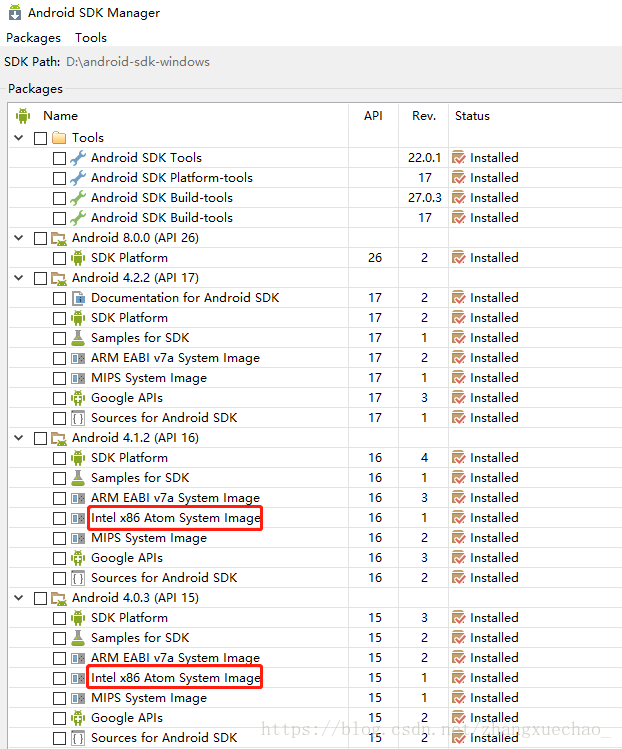Click Android 4.0.3 (API 15) folder icon
The height and width of the screenshot is (749, 622).
point(59,599)
